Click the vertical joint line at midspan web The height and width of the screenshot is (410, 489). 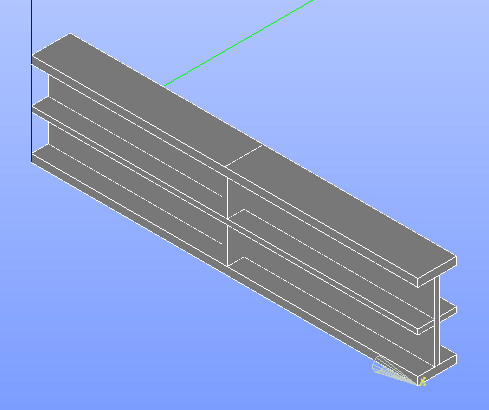[x=227, y=222]
